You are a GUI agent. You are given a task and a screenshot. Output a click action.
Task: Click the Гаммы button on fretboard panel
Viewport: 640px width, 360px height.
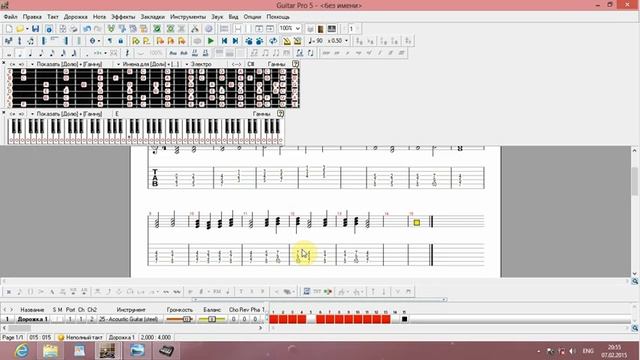276,64
